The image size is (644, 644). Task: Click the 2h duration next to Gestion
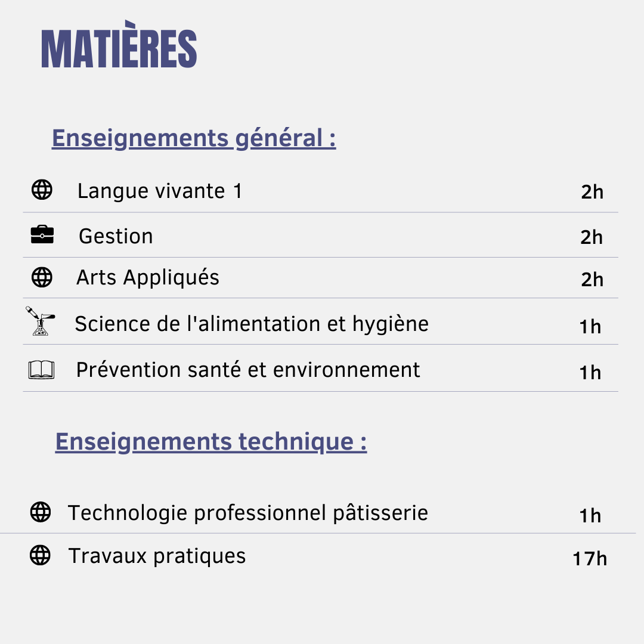pyautogui.click(x=592, y=237)
